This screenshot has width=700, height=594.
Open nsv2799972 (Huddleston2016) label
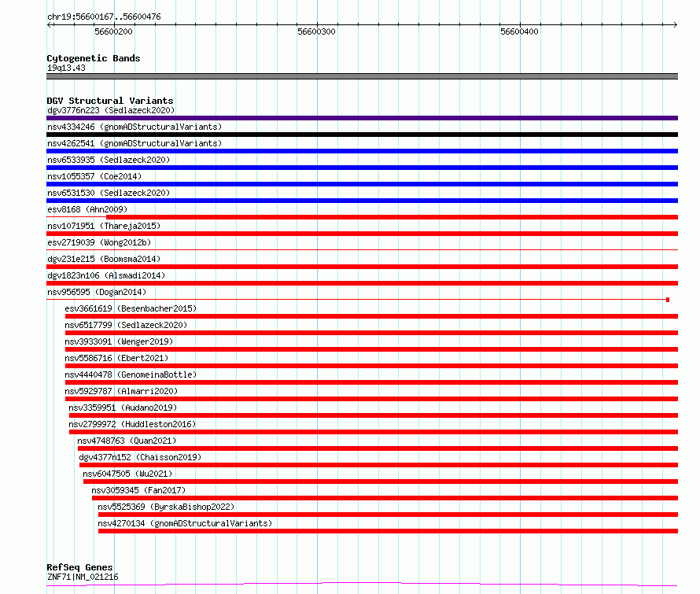132,424
